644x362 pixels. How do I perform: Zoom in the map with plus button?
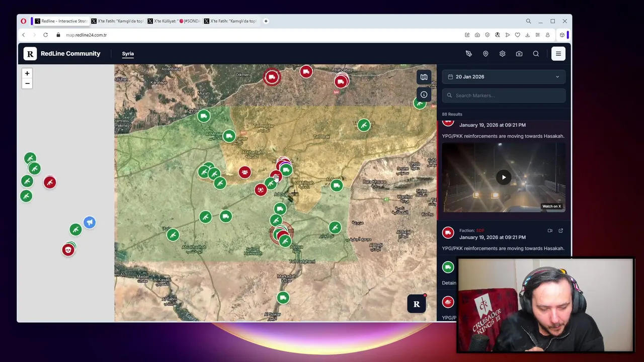coord(27,73)
